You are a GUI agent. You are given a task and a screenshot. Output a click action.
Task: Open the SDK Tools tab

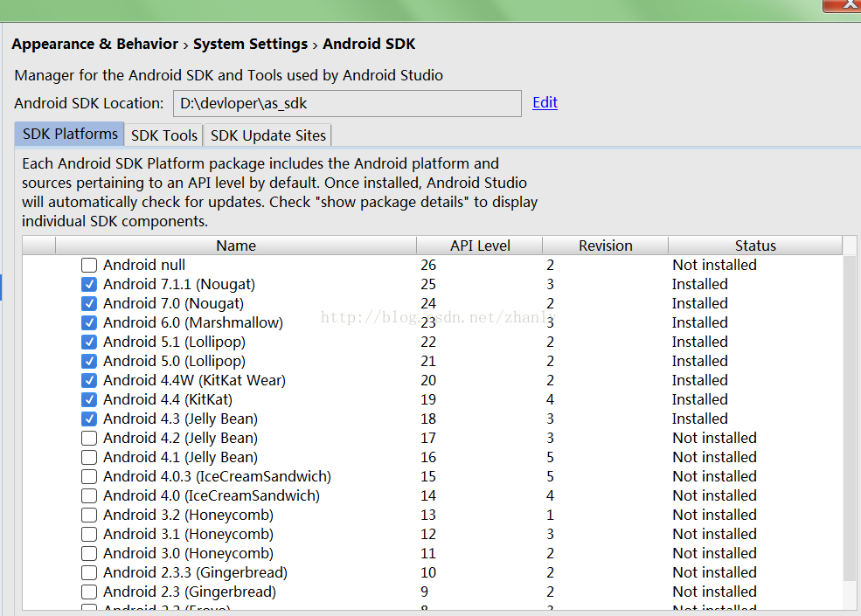pos(163,135)
